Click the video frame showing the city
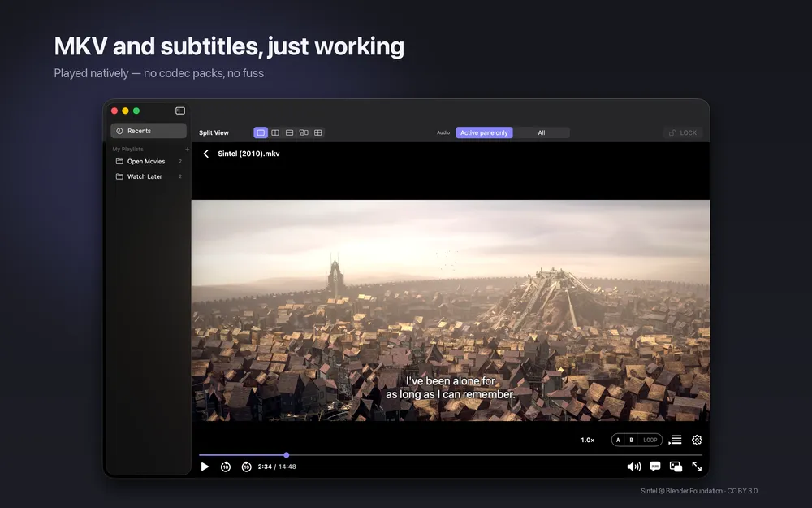 click(451, 310)
